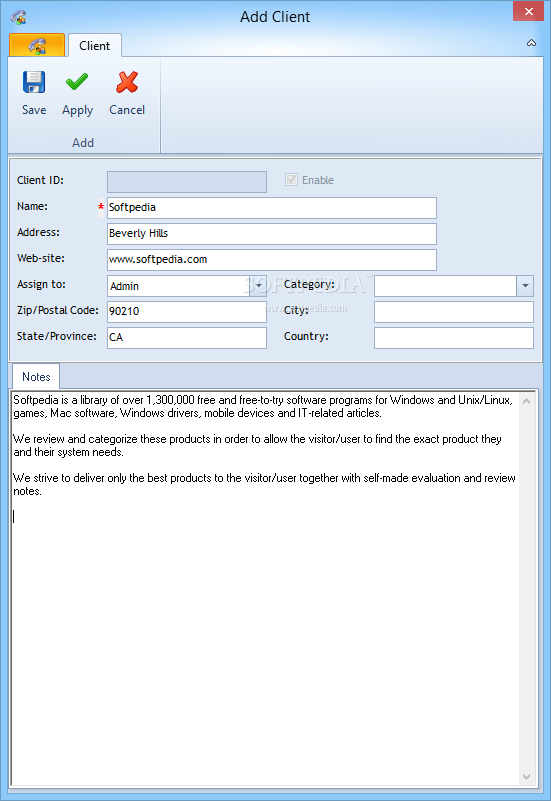This screenshot has width=551, height=801.
Task: Switch to the Client ribbon tab
Action: click(x=94, y=45)
